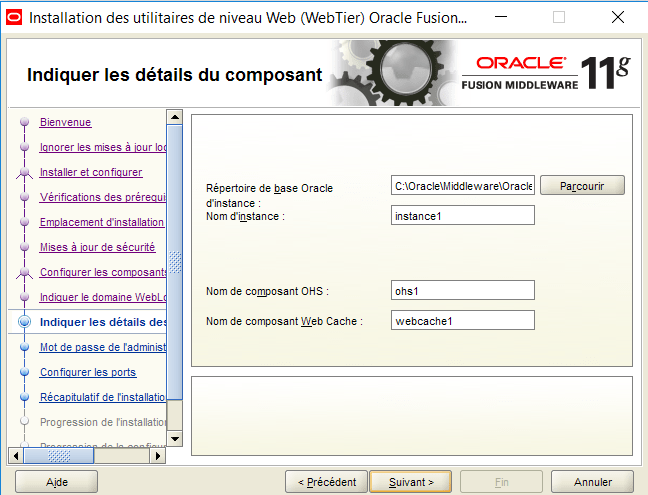Screen dimensions: 648x495
Task: Focus the Oracle instance base directory field
Action: tap(464, 185)
